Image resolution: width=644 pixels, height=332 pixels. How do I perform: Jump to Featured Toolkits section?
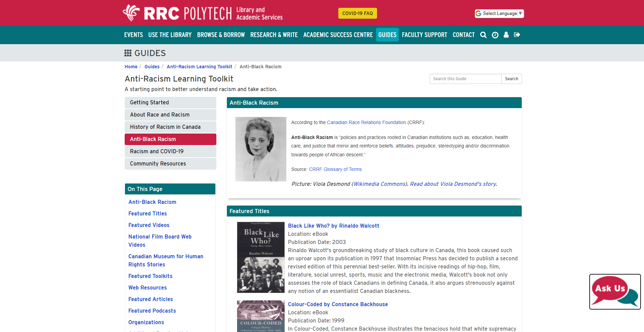[150, 276]
